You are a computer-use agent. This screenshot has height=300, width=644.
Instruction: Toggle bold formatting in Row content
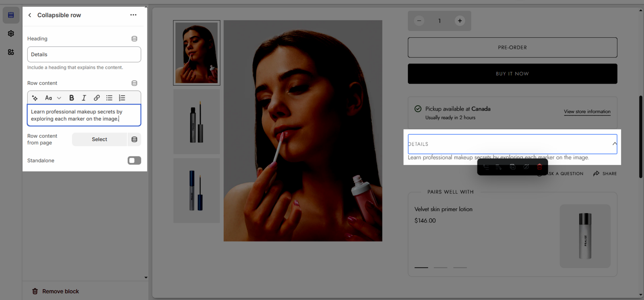(72, 98)
